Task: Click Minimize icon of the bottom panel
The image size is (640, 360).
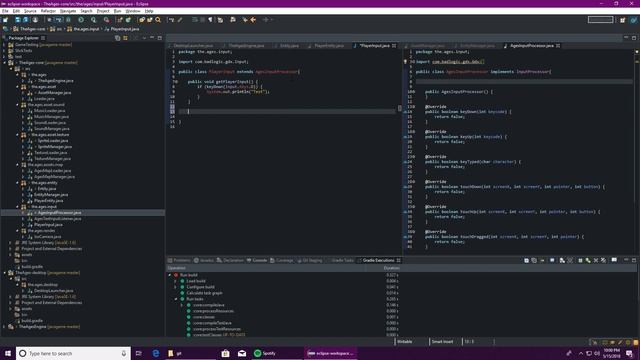Action: 626,260
